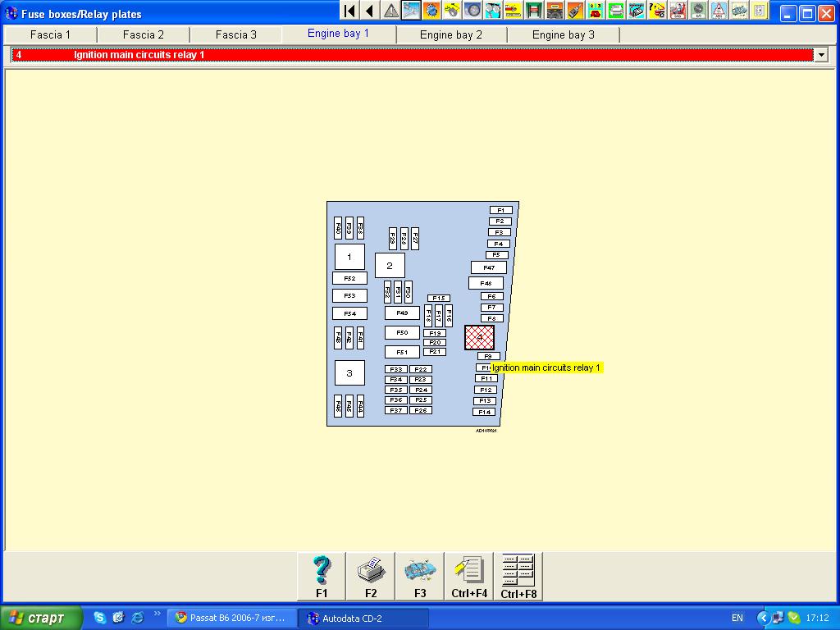This screenshot has height=630, width=840.
Task: Click the brake disc toolbar icon
Action: point(472,11)
